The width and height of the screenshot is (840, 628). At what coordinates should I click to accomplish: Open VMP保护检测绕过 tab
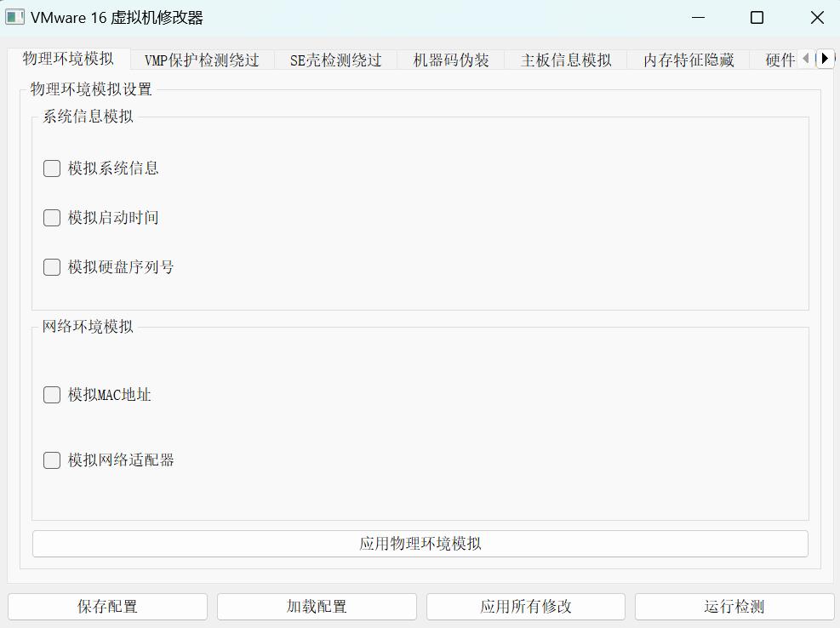click(x=202, y=60)
